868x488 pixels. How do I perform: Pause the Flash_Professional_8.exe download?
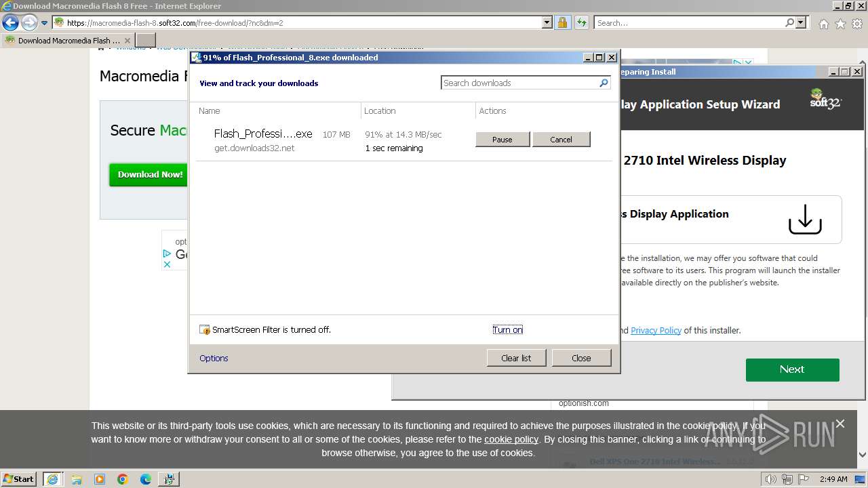click(x=502, y=139)
